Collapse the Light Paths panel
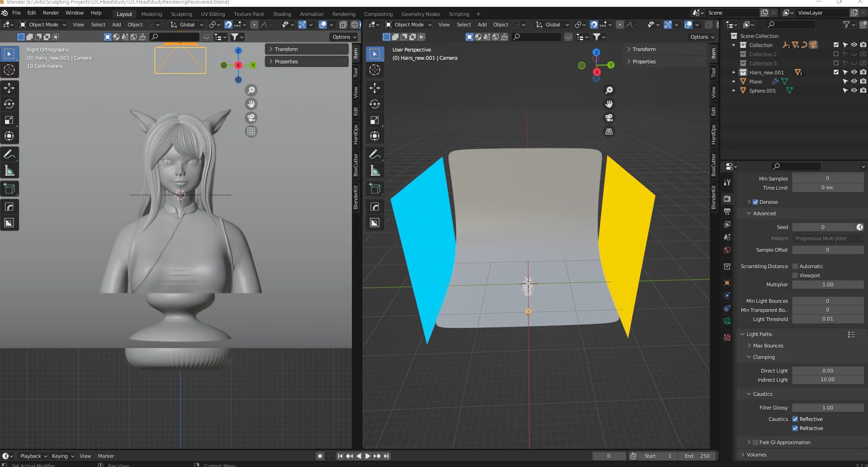 click(x=759, y=334)
